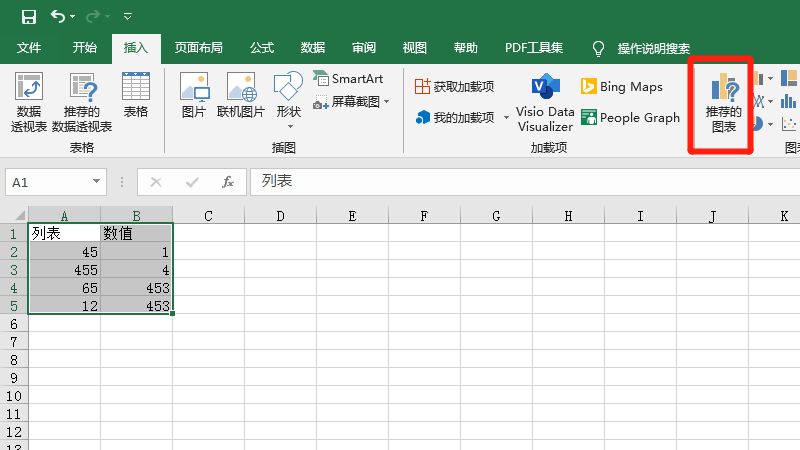Open the 文件 menu
The height and width of the screenshot is (450, 800).
point(29,48)
